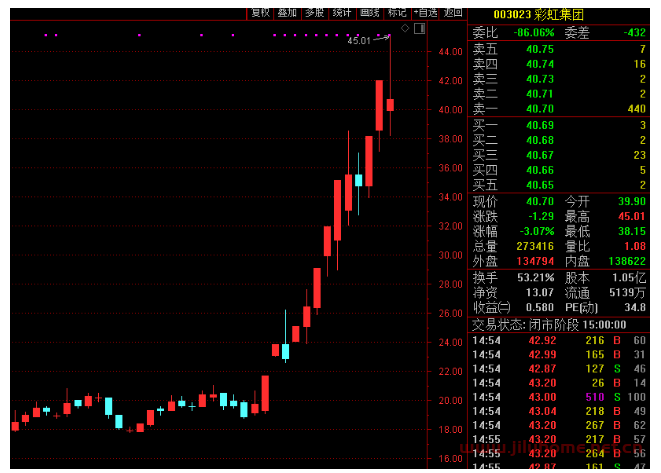
Task: Click the square panel icon beside the diamond
Action: point(418,29)
